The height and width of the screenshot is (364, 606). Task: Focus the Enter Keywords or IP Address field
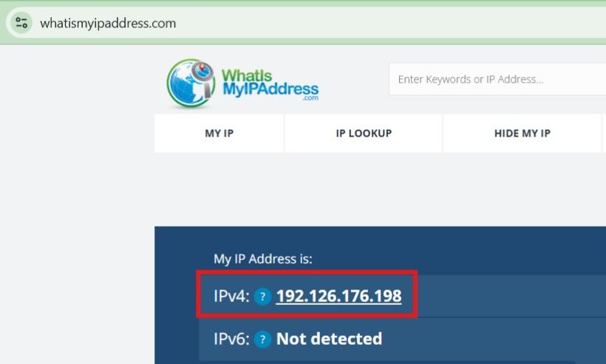click(x=497, y=79)
